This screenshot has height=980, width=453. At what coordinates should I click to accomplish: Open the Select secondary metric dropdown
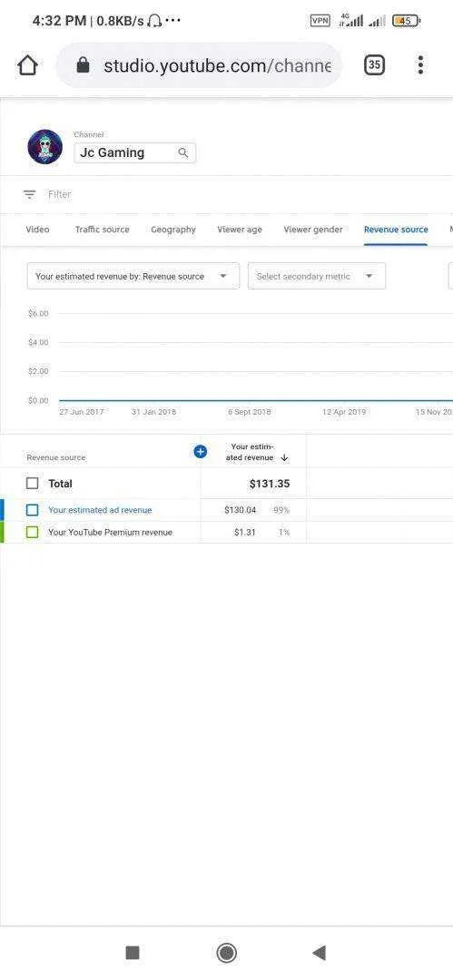(317, 276)
